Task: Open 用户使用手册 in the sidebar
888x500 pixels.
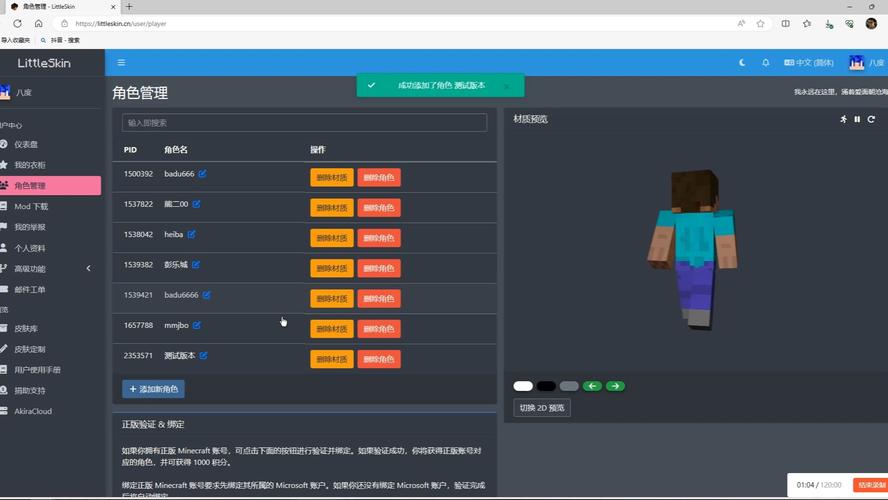Action: (x=37, y=370)
